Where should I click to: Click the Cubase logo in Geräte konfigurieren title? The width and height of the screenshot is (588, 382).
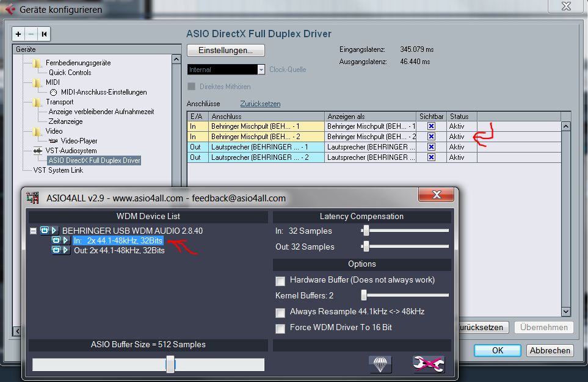click(x=10, y=9)
